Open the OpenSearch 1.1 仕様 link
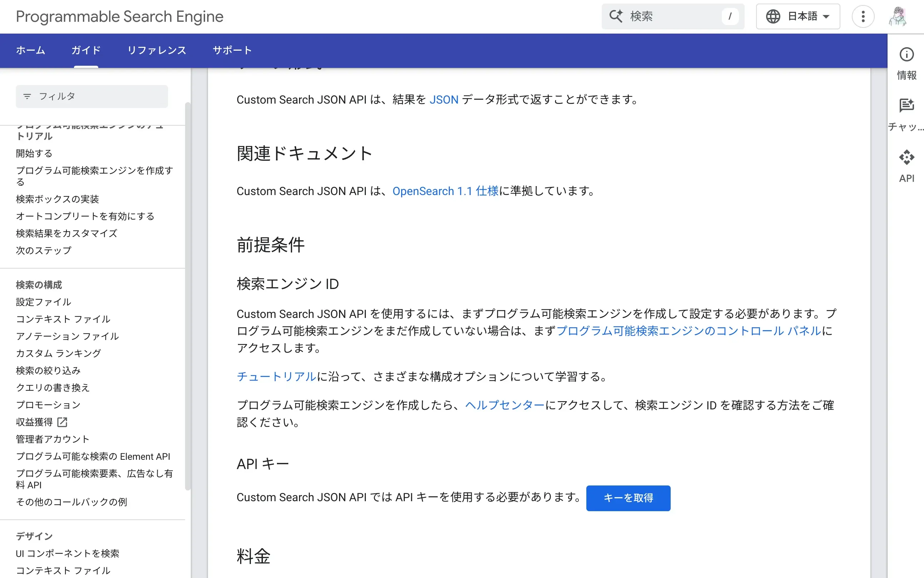This screenshot has height=578, width=924. [x=445, y=191]
